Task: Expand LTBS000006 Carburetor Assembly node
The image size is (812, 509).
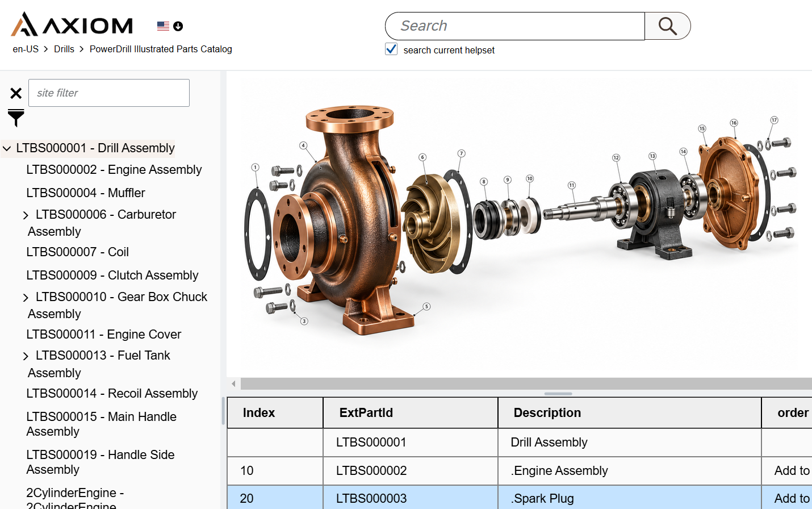Action: pyautogui.click(x=26, y=215)
